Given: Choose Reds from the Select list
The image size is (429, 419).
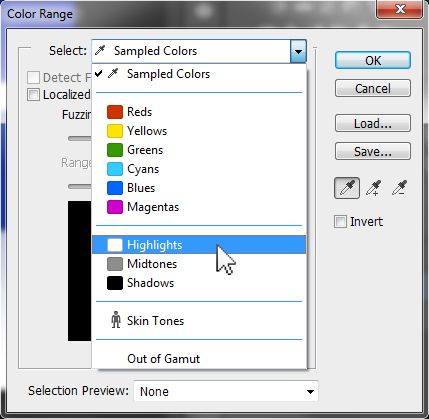Looking at the screenshot, I should click(199, 112).
